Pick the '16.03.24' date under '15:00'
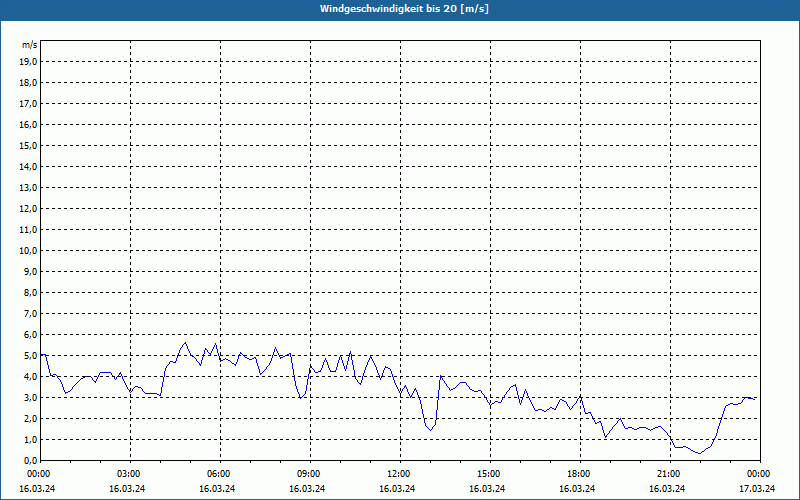 point(487,488)
